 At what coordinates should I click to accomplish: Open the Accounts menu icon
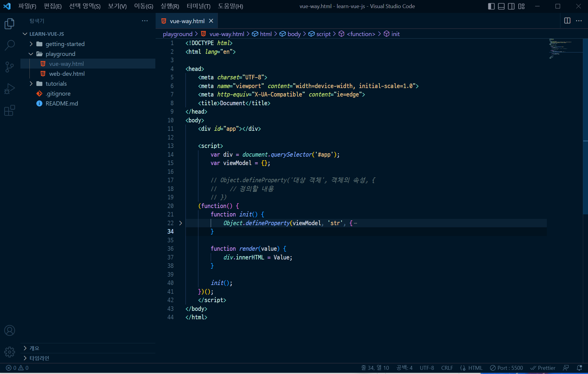[10, 330]
